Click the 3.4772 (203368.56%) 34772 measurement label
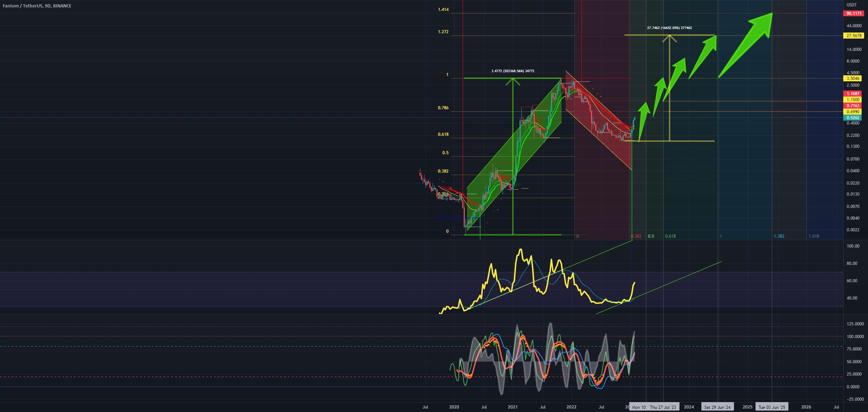 [513, 71]
